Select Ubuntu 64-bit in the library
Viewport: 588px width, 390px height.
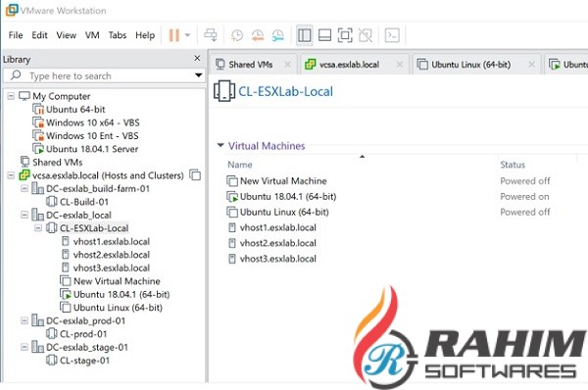(x=75, y=110)
